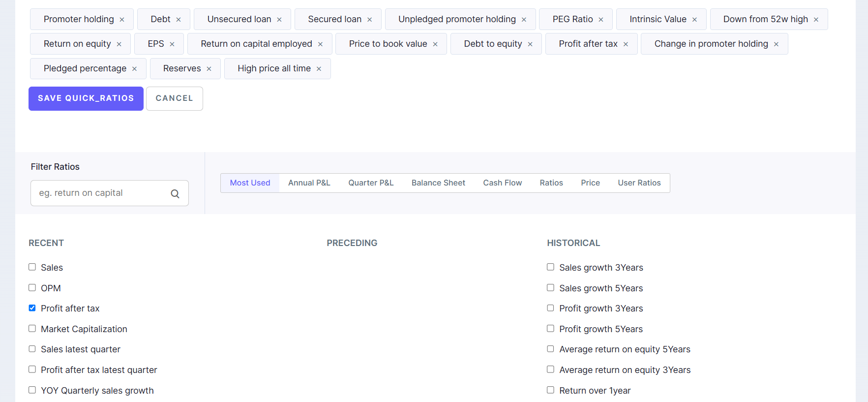Switch to the Balance Sheet tab

438,183
